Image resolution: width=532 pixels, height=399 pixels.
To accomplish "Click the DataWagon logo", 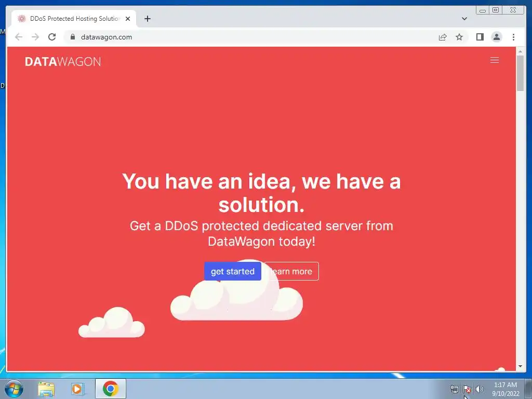I will point(63,61).
